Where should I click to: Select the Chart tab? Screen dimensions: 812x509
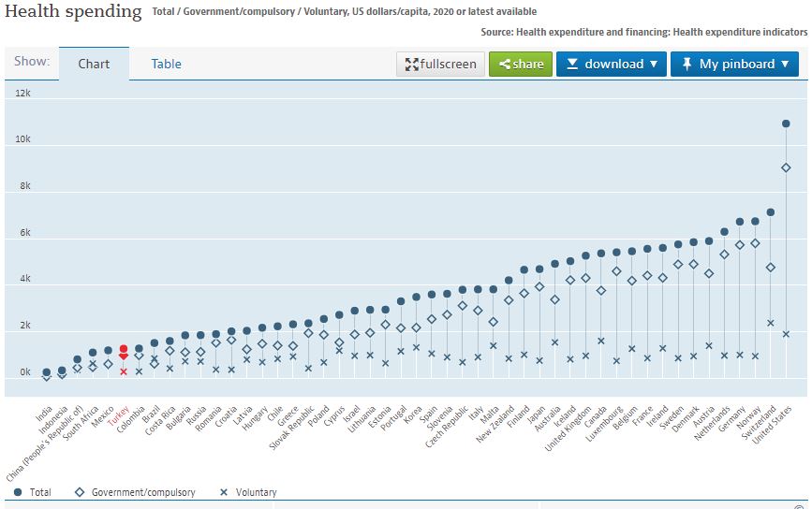click(94, 65)
